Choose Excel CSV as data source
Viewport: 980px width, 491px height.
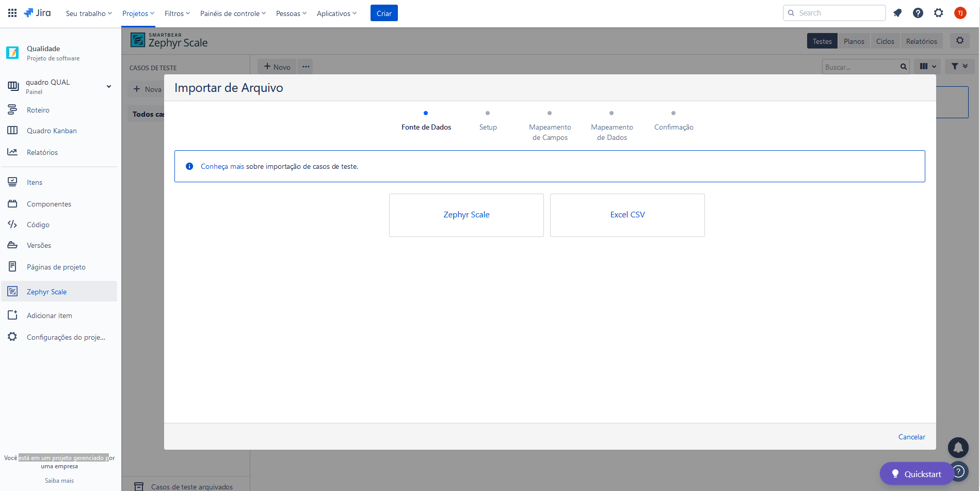tap(627, 215)
